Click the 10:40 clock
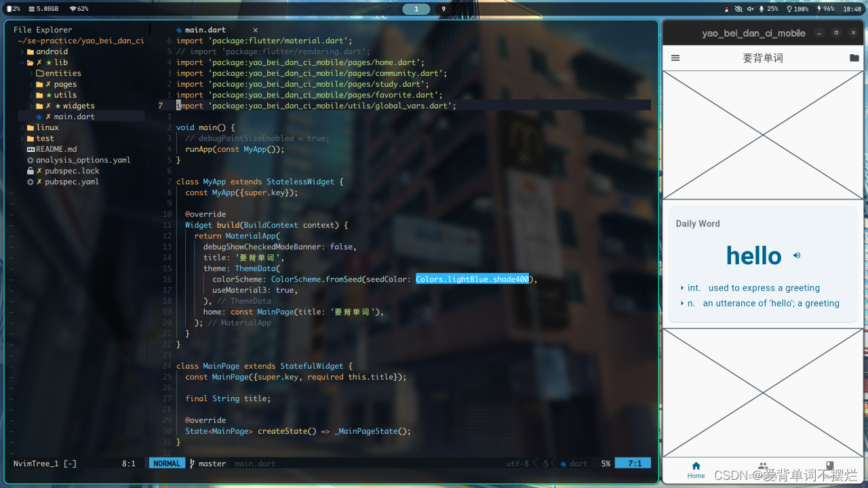This screenshot has height=488, width=868. click(852, 9)
